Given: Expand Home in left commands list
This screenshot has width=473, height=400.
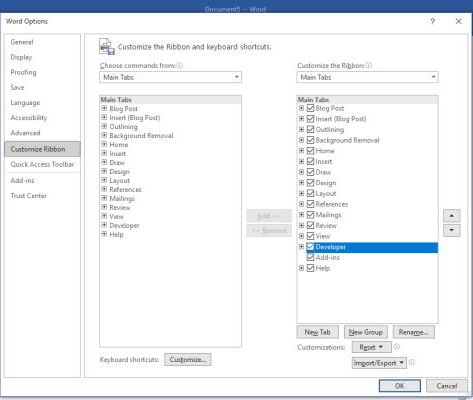Looking at the screenshot, I should coord(104,144).
